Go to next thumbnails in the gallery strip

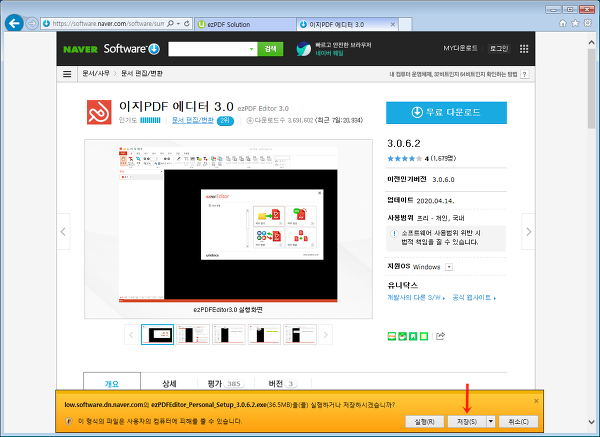pos(326,335)
